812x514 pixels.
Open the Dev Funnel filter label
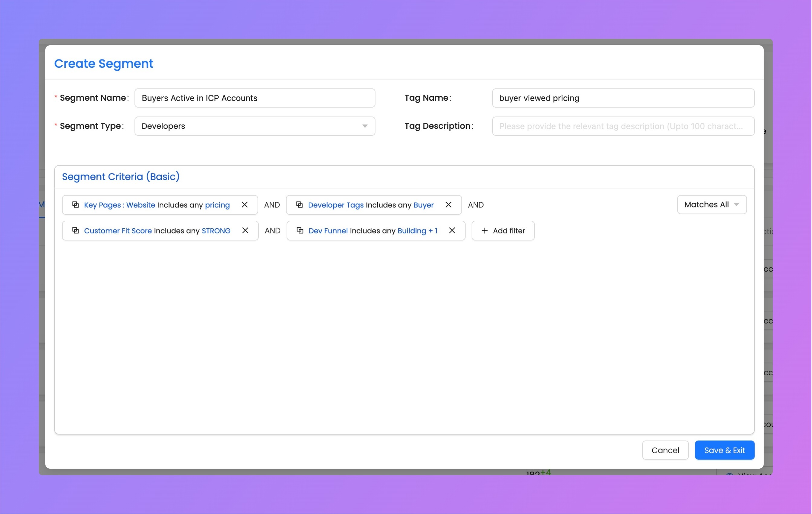pos(328,231)
